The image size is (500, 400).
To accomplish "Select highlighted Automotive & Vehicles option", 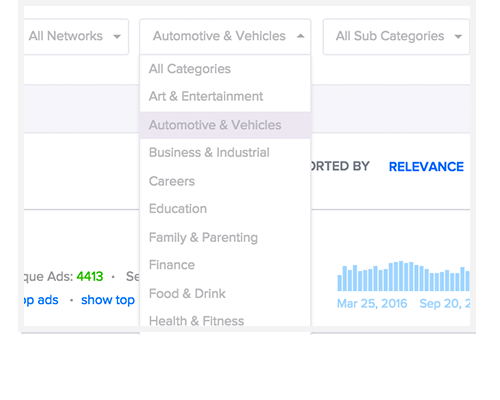I will (225, 125).
